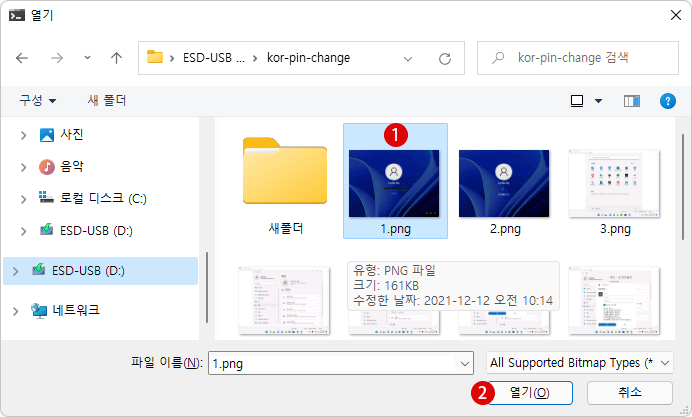Expand 로컬 디스크 (C:) node
Image resolution: width=692 pixels, height=417 pixels.
coord(23,199)
